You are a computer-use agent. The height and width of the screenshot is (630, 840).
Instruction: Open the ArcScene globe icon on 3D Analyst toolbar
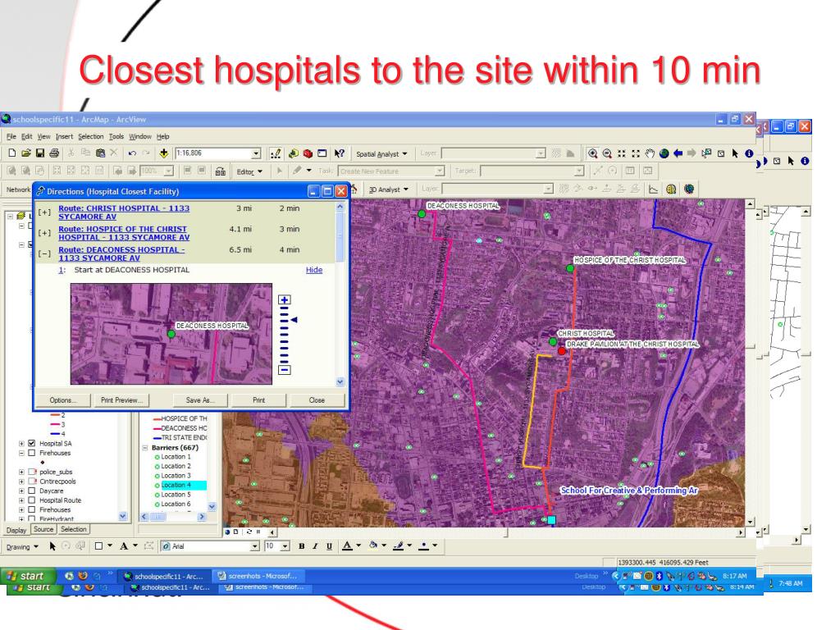[671, 189]
